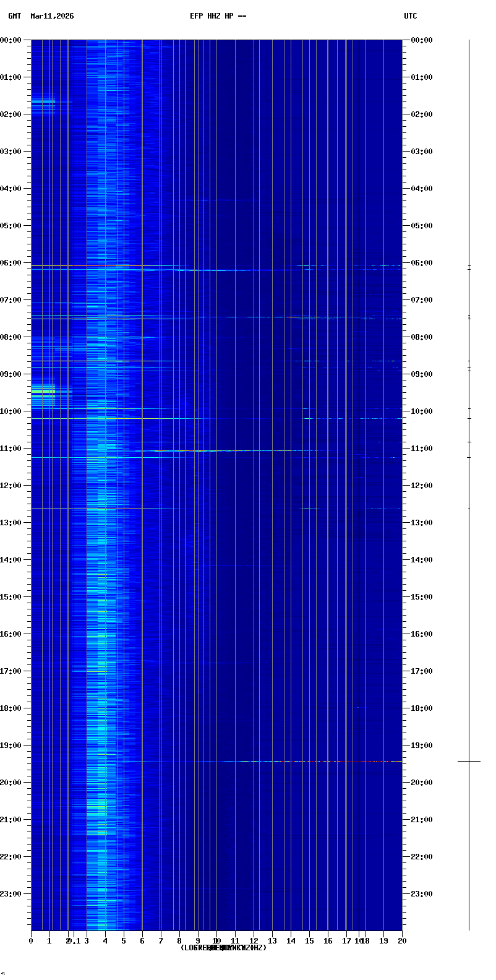
Task: Click the red high-frequency streak near 19:25
Action: (x=334, y=761)
